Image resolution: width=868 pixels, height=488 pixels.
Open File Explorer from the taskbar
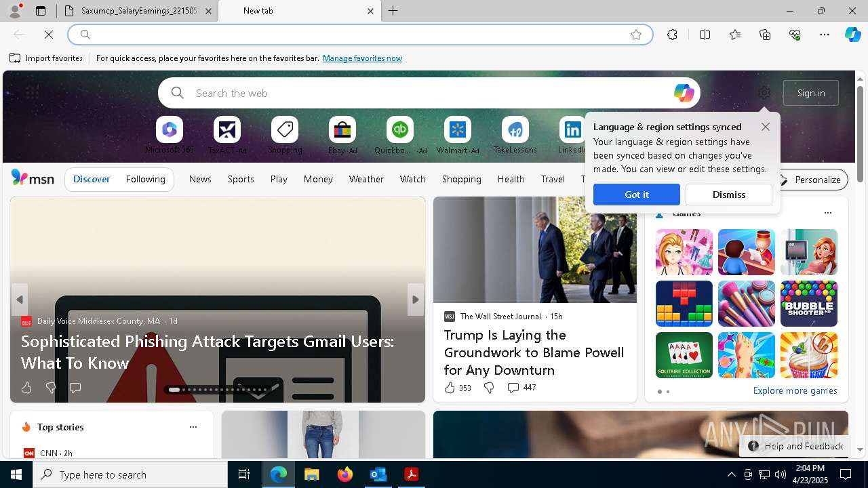click(312, 474)
